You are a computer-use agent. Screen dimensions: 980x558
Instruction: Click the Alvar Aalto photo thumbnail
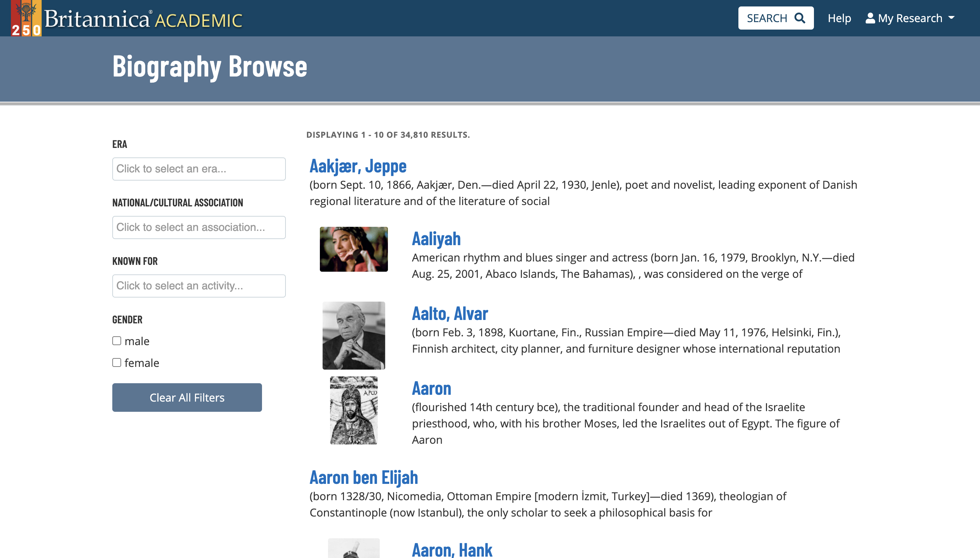pyautogui.click(x=354, y=335)
